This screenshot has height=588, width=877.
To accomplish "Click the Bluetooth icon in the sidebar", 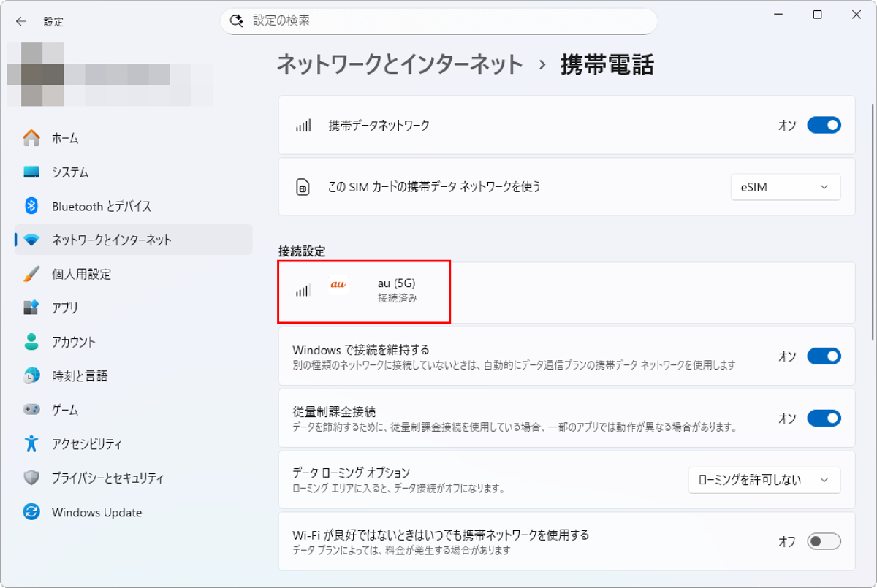I will tap(31, 206).
